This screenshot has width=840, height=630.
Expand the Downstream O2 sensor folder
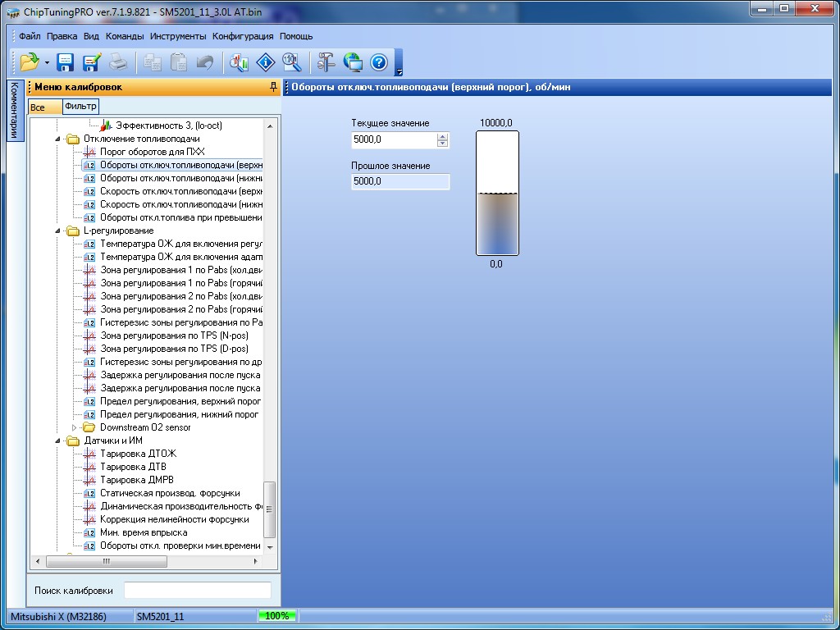[75, 427]
